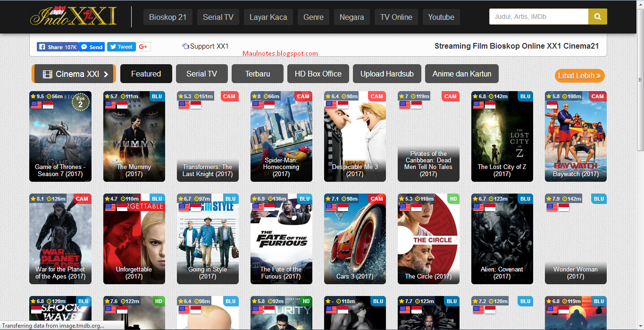The image size is (644, 330).
Task: Click the BLU badge on Alien: Covenant
Action: [x=526, y=199]
